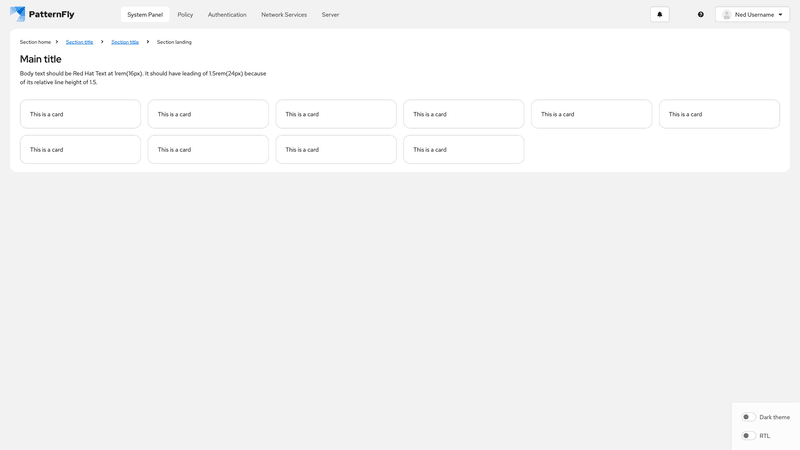Open the Ned Username dropdown
The width and height of the screenshot is (800, 450).
point(753,14)
